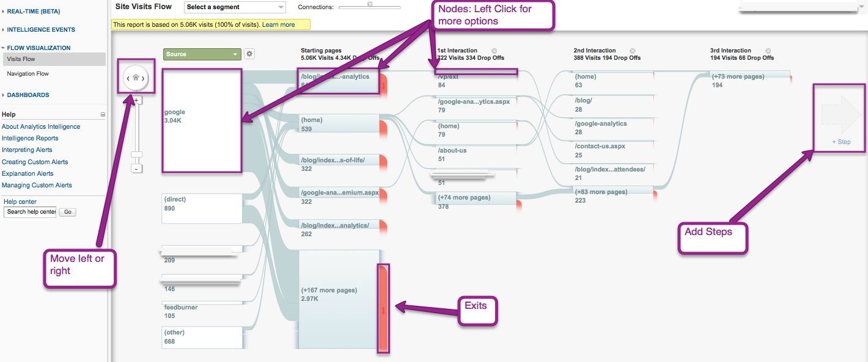Open Creating Custom Alerts help link
This screenshot has width=868, height=362.
coord(35,162)
